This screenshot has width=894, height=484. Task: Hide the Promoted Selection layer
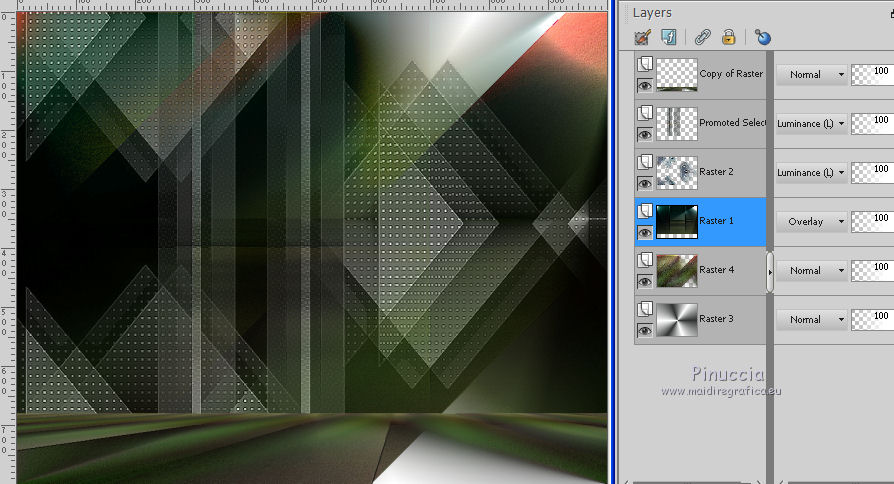click(x=645, y=135)
